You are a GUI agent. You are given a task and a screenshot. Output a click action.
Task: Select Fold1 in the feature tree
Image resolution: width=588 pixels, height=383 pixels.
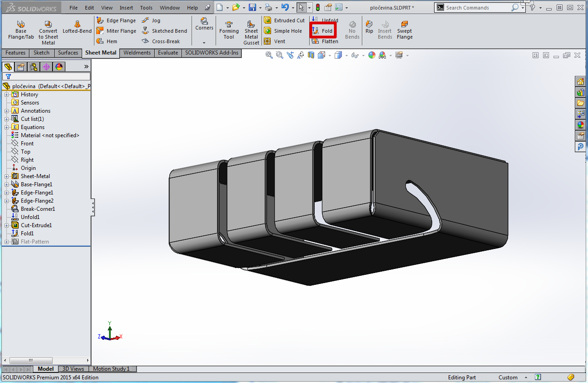pos(27,234)
